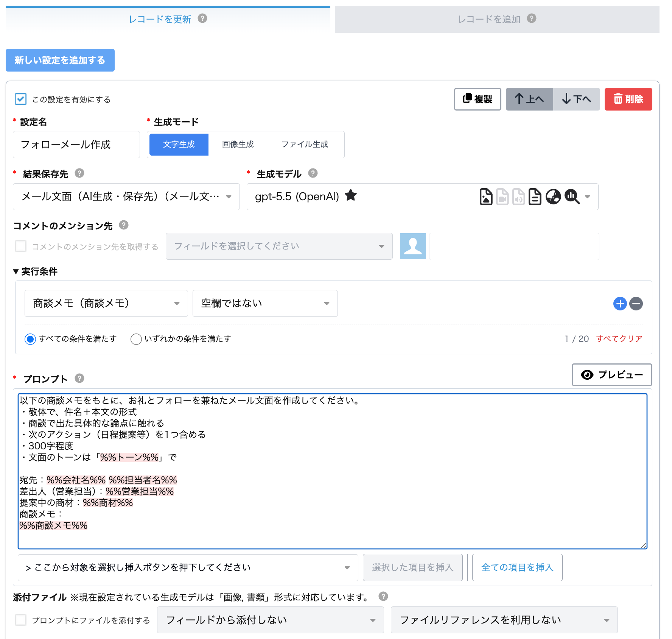Click the data analysis magnifier icon in model field
The width and height of the screenshot is (672, 639).
pyautogui.click(x=572, y=196)
